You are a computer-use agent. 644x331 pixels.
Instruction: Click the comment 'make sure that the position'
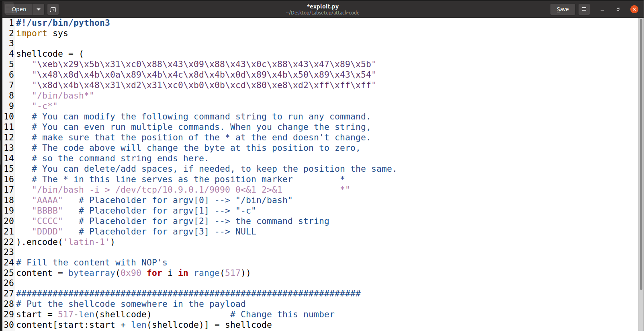click(x=201, y=138)
